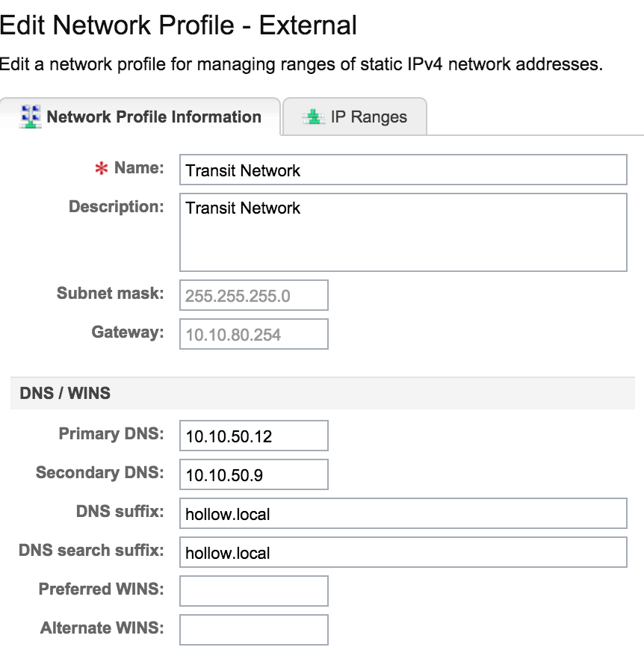
Task: Select the DNS suffix field
Action: click(x=402, y=513)
